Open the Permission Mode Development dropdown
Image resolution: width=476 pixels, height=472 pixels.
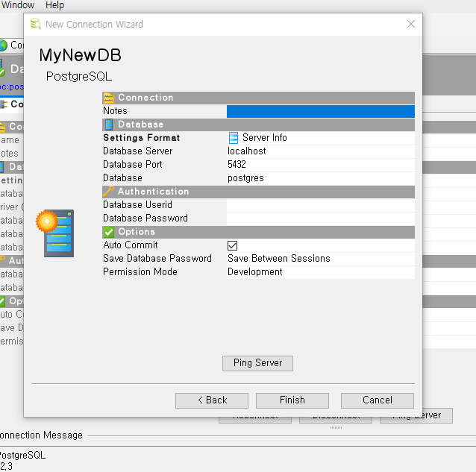tap(321, 272)
